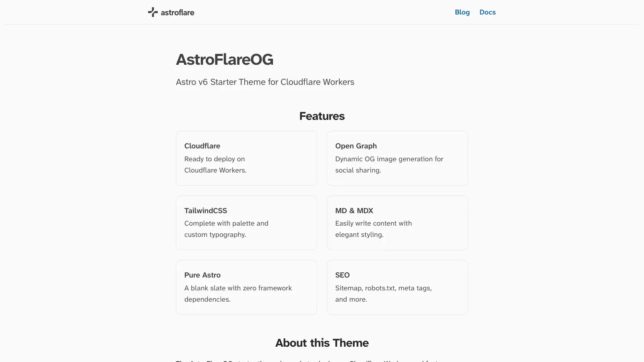Click the About this Theme heading

coord(322,343)
